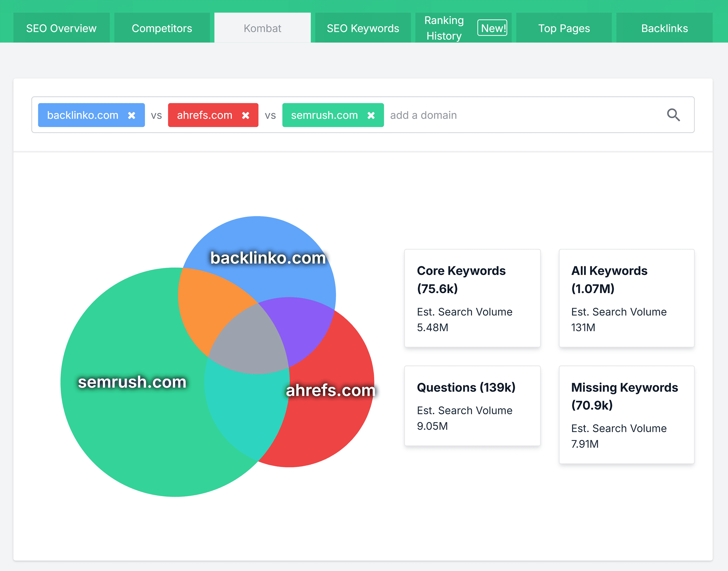Viewport: 728px width, 571px height.
Task: Click the New! badge on Ranking History
Action: pyautogui.click(x=492, y=28)
